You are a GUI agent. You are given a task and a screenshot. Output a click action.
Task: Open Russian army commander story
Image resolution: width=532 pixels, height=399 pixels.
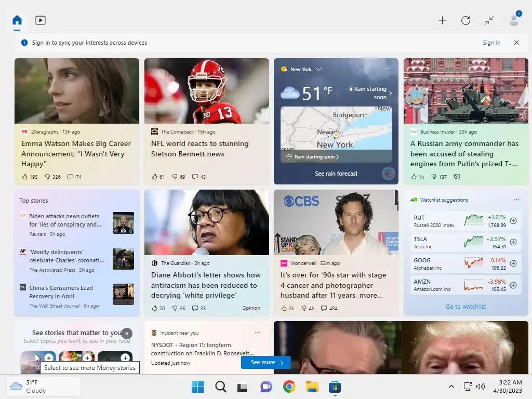click(x=464, y=154)
